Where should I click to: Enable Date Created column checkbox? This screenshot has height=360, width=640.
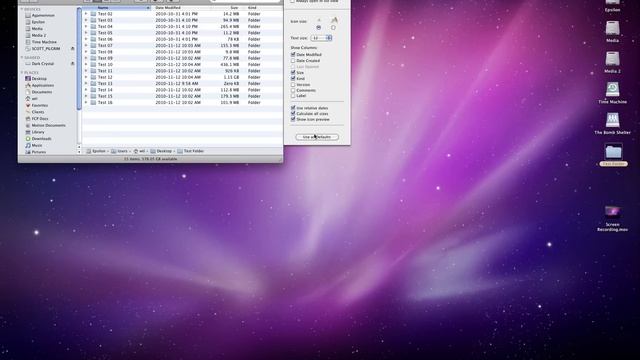coord(293,60)
